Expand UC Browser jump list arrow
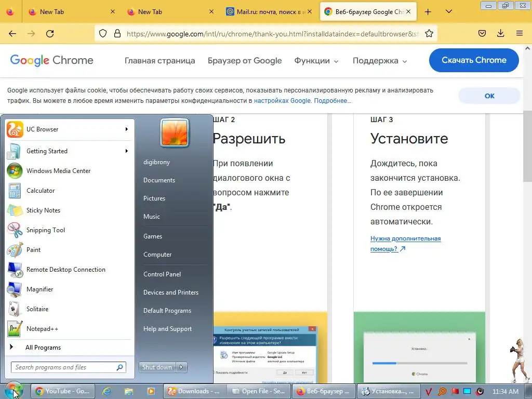 pos(127,129)
